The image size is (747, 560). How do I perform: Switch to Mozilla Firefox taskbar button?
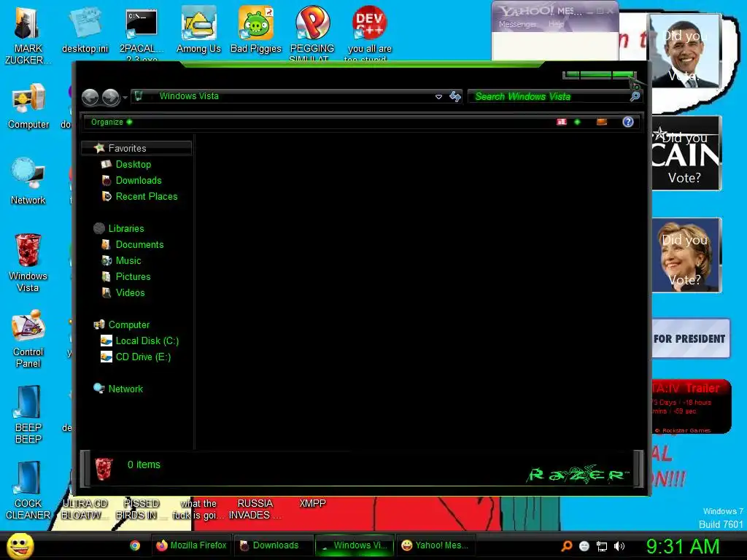pos(192,545)
